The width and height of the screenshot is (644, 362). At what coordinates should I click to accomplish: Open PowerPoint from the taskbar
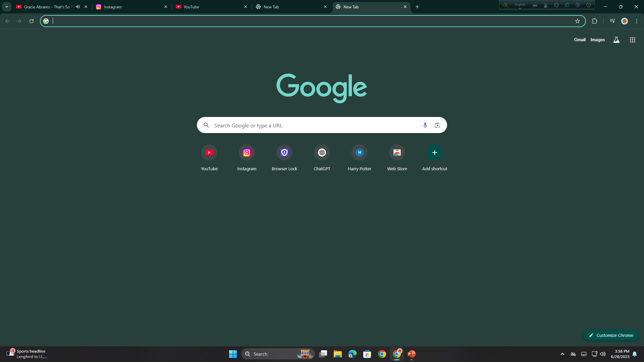pyautogui.click(x=412, y=354)
